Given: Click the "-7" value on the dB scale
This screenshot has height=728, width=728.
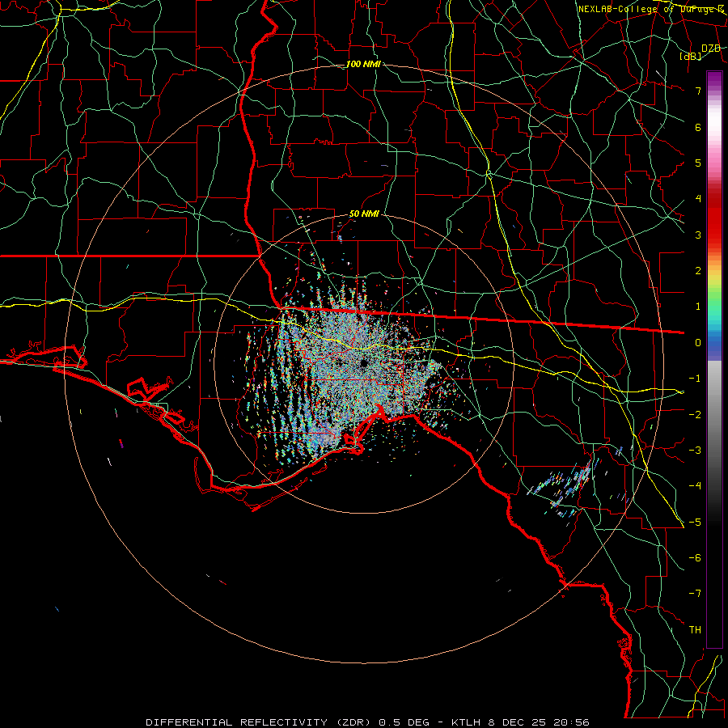Looking at the screenshot, I should pos(695,594).
